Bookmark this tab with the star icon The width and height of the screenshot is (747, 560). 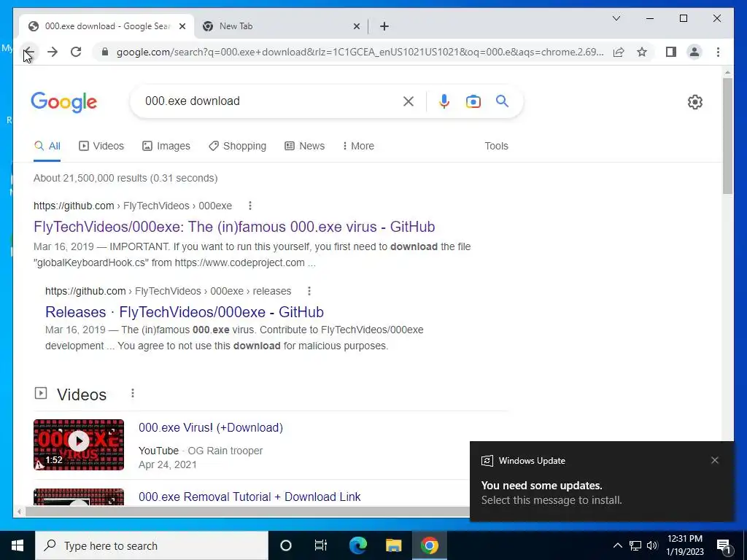[642, 52]
